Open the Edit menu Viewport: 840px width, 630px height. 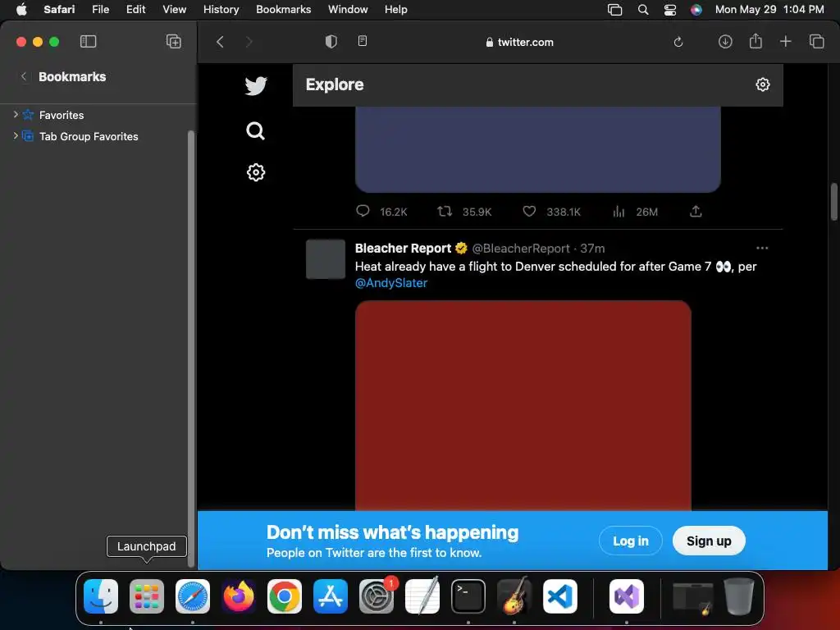click(135, 10)
